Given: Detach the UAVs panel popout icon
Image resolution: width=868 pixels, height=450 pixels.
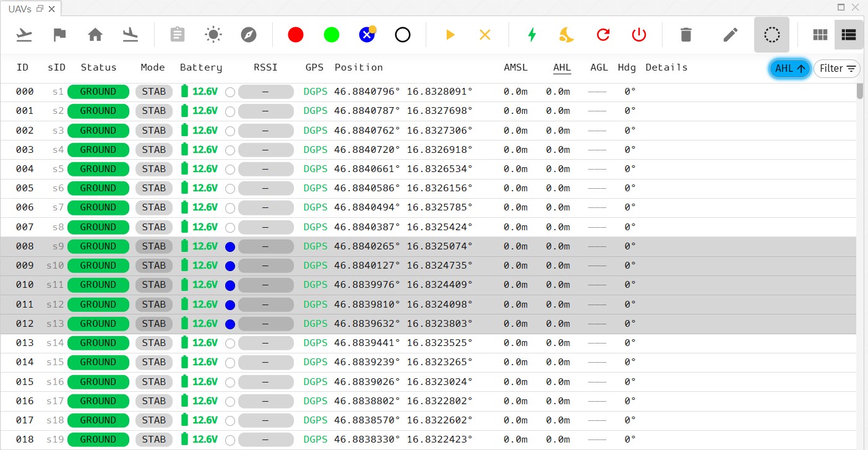Looking at the screenshot, I should (x=40, y=9).
